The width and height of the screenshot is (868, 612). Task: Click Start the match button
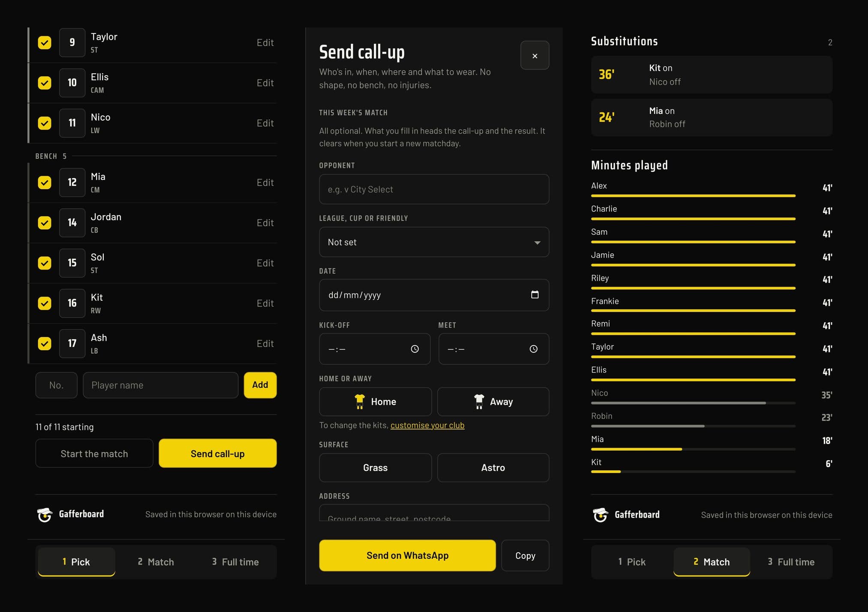pos(94,453)
